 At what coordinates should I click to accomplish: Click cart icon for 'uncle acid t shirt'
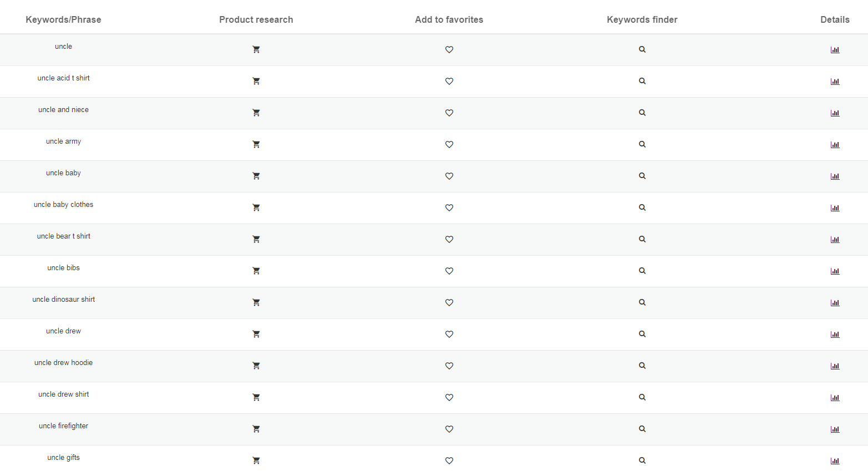tap(256, 81)
